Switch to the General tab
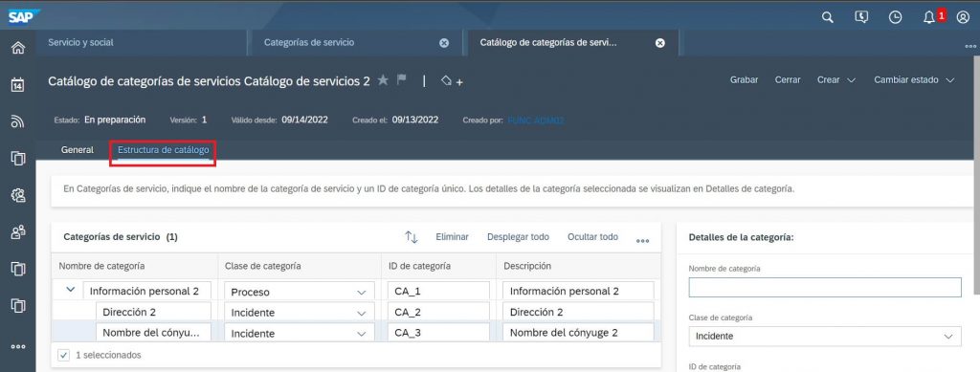Screen dimensions: 980x372 click(78, 150)
